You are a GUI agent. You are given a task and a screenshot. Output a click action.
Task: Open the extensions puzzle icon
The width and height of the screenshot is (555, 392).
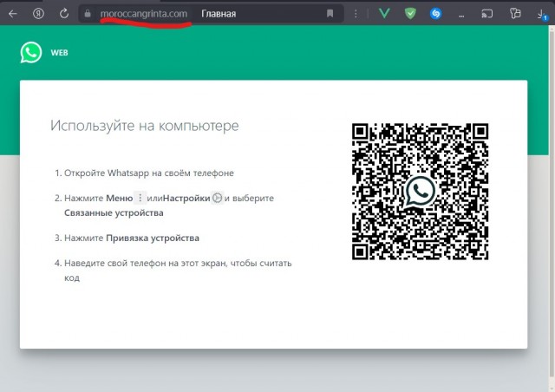point(515,14)
